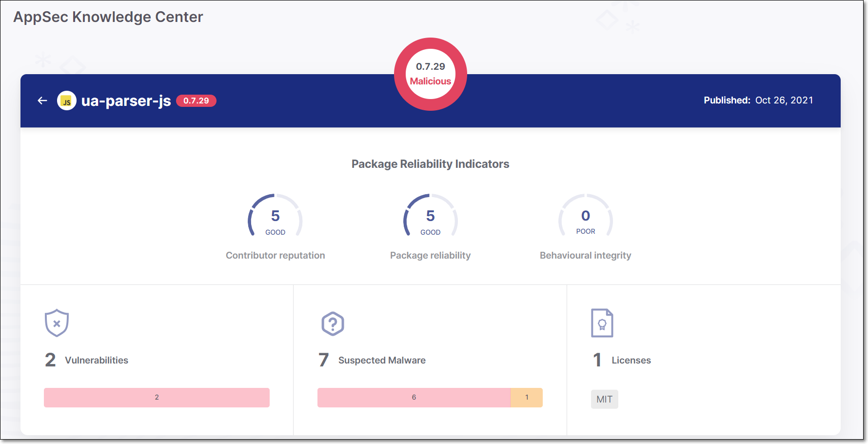
Task: Click the Package Reliability Indicators heading
Action: click(x=431, y=164)
